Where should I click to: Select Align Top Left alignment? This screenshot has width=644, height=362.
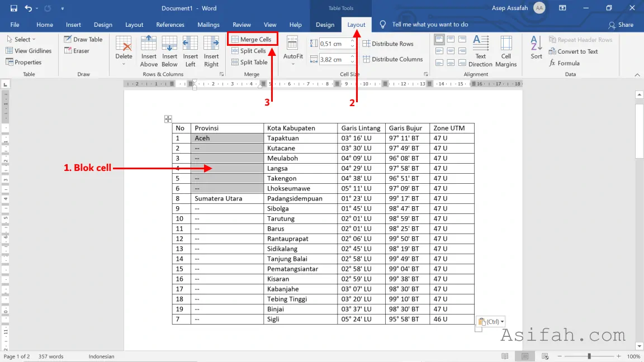pos(439,40)
